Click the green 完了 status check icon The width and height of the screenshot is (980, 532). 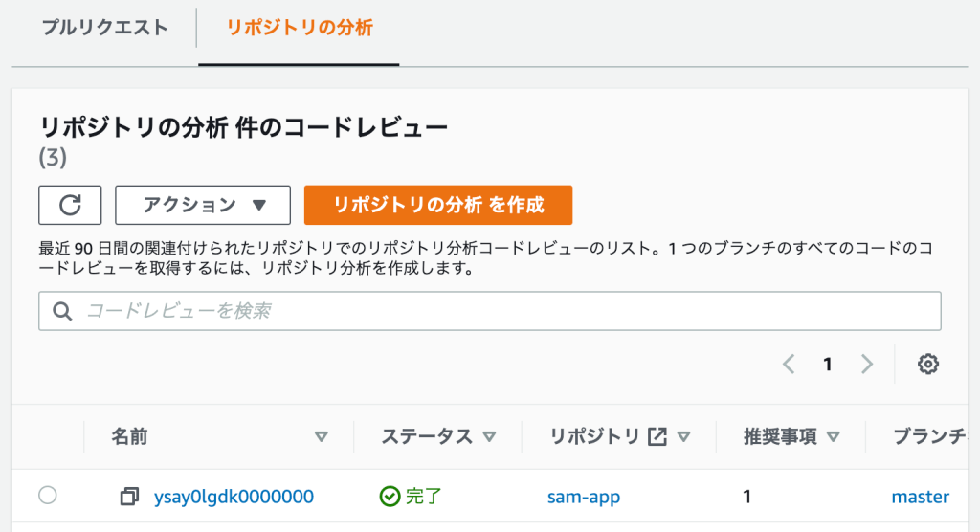tap(390, 497)
